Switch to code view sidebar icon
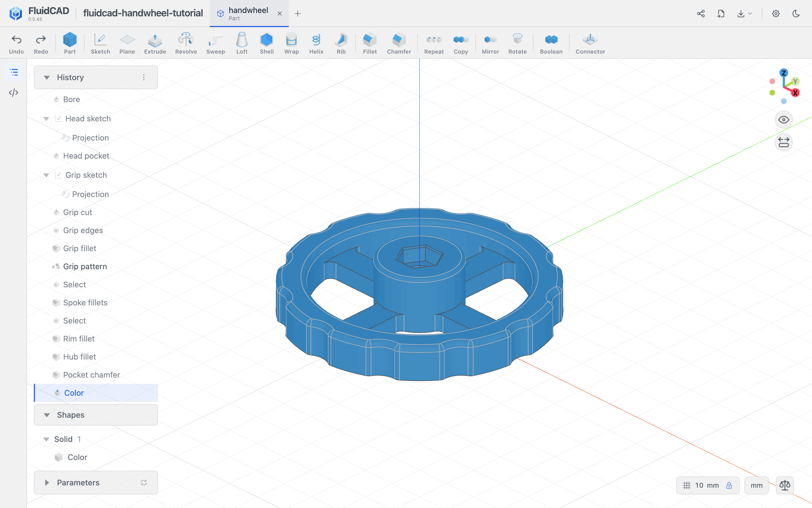Image resolution: width=812 pixels, height=508 pixels. [14, 92]
